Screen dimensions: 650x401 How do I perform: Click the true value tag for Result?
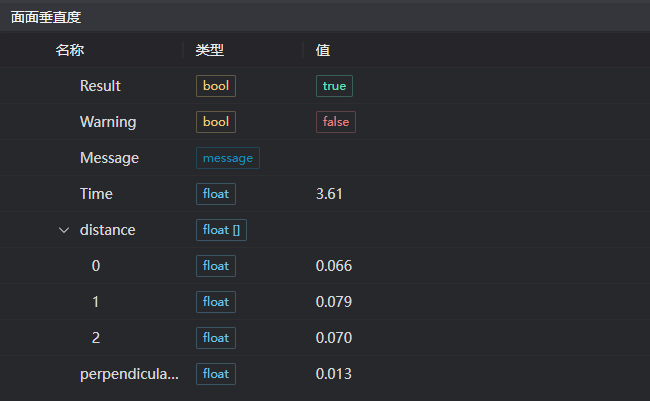[334, 86]
